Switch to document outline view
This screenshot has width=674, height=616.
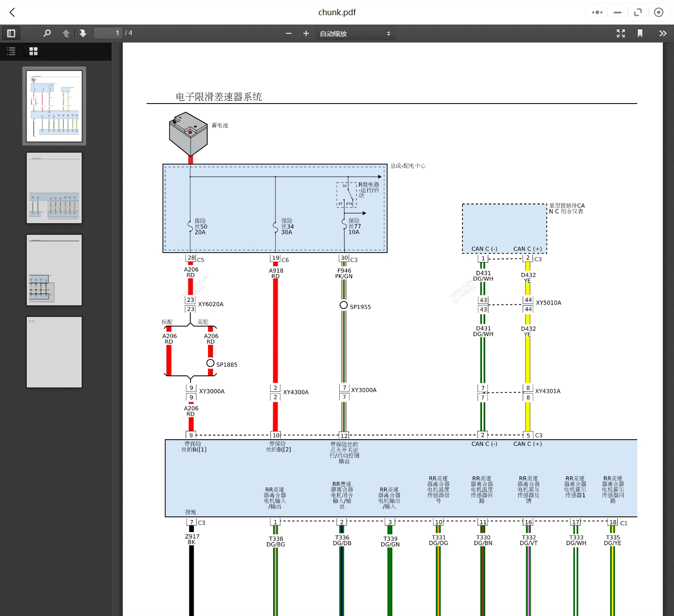12,51
